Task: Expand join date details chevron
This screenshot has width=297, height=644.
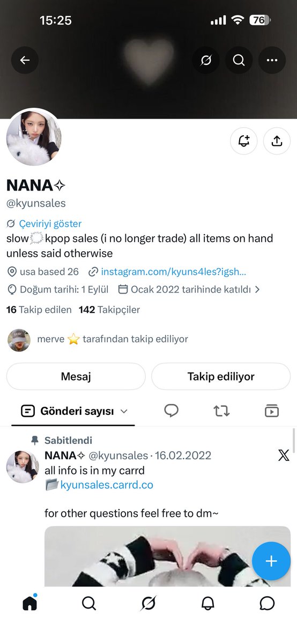Action: pos(257,289)
